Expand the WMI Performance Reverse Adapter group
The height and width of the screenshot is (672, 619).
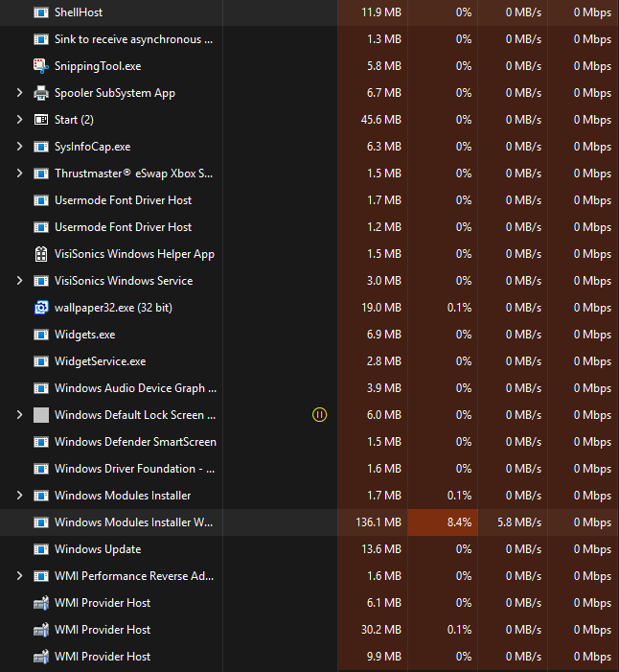click(x=19, y=576)
